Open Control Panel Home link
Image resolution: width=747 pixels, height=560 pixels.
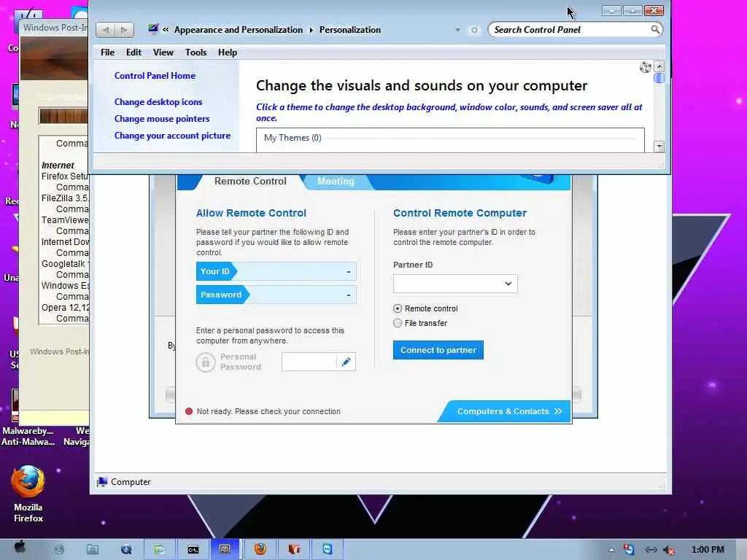pos(155,76)
